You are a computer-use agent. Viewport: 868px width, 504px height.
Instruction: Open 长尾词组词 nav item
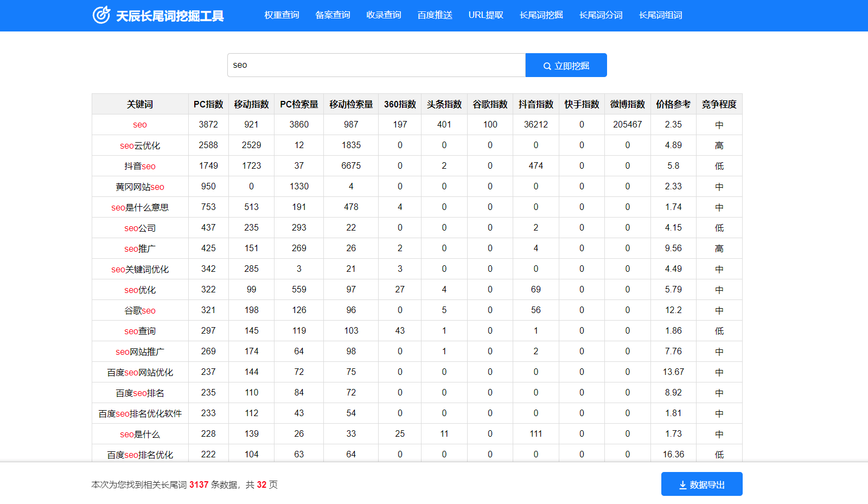coord(661,15)
